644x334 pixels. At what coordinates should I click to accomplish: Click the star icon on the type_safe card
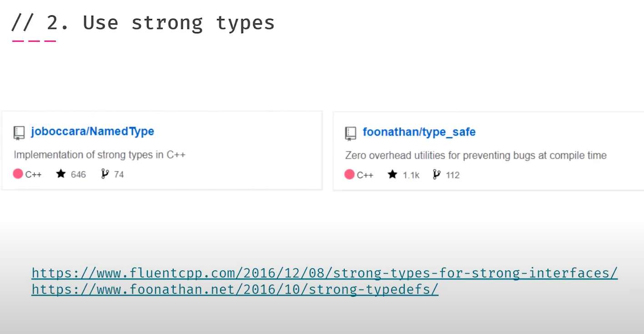click(x=392, y=174)
